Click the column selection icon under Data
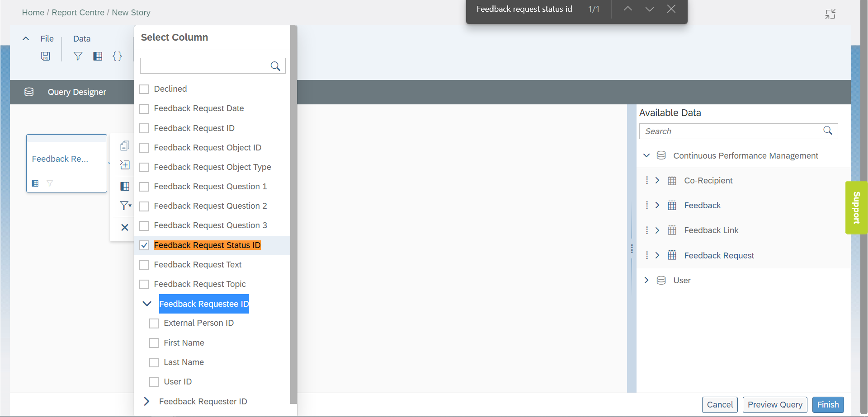This screenshot has height=417, width=868. (98, 56)
